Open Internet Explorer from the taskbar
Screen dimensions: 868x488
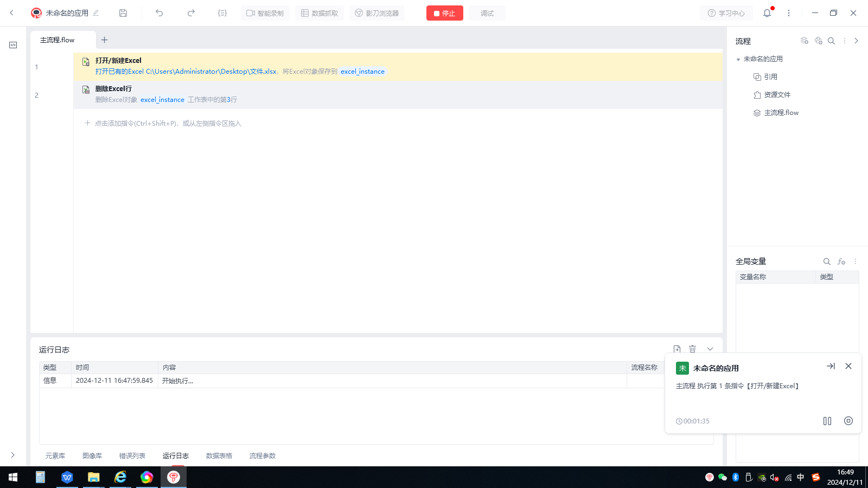tap(120, 477)
